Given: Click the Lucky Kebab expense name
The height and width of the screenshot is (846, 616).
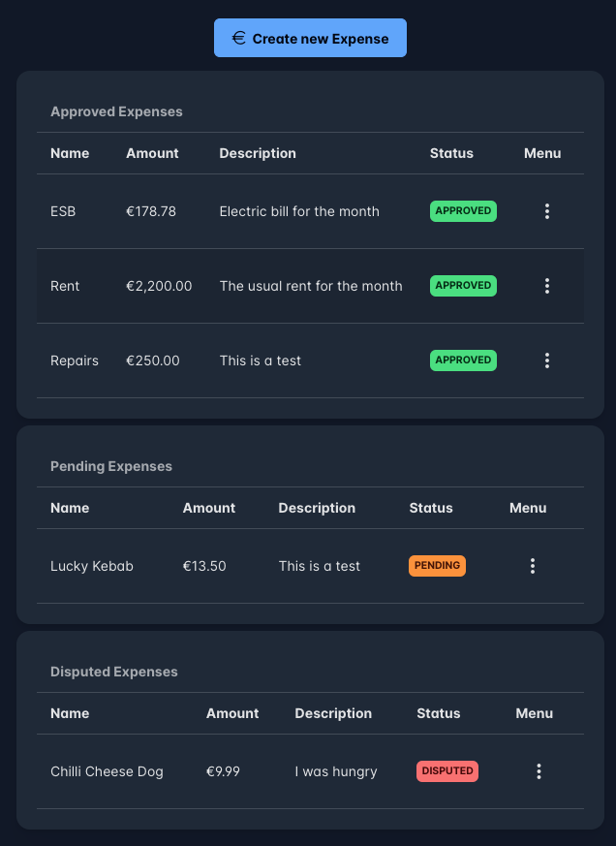Looking at the screenshot, I should tap(92, 566).
